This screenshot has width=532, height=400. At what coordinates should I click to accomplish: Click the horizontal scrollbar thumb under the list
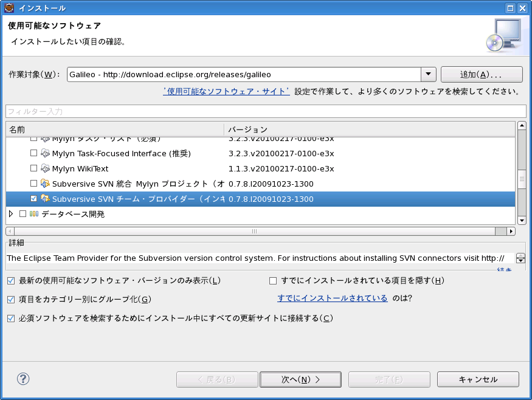click(255, 232)
